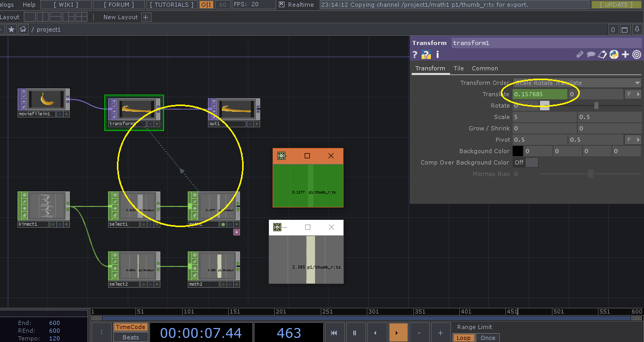Enable TimeCode display mode

130,328
